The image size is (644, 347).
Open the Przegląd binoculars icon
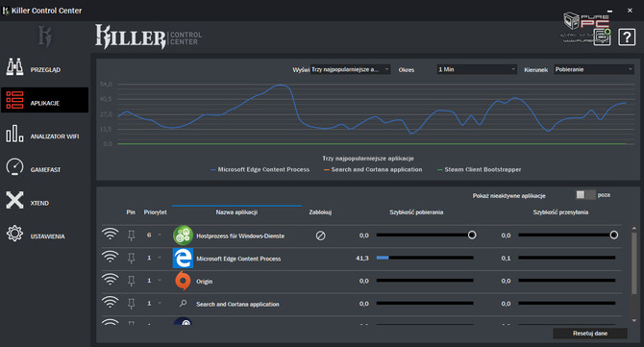pyautogui.click(x=14, y=67)
